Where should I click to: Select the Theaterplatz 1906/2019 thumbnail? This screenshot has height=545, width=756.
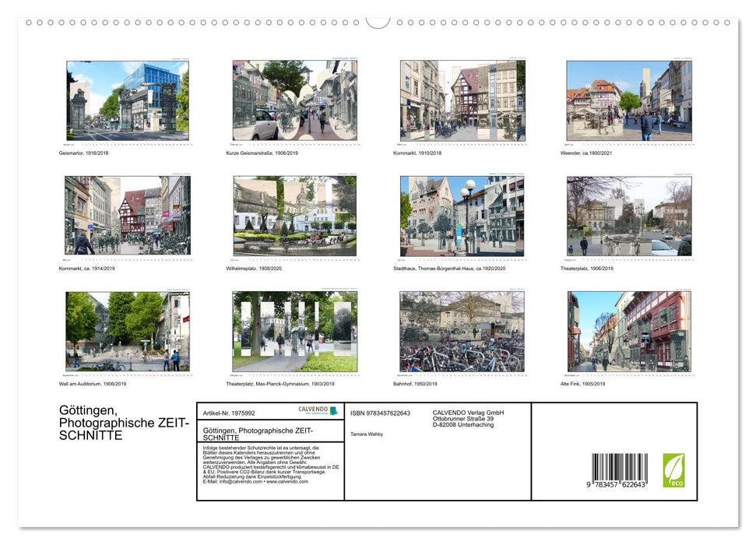(x=629, y=216)
